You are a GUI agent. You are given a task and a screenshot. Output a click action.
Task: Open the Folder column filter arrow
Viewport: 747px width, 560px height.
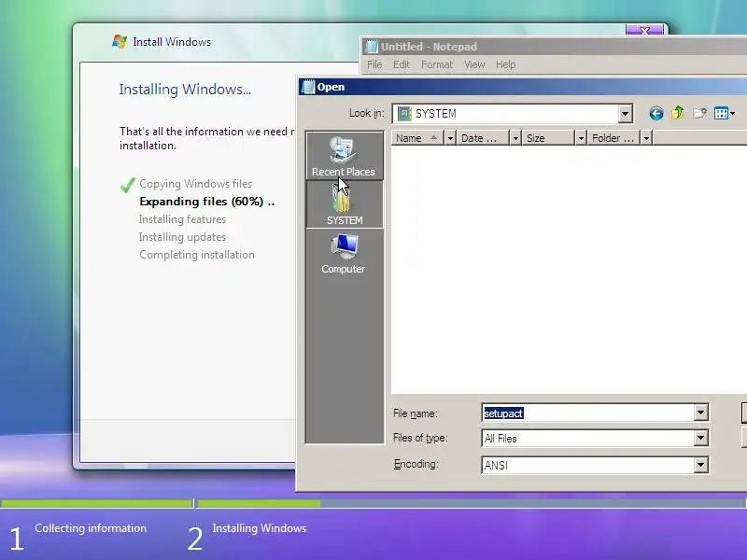coord(646,138)
